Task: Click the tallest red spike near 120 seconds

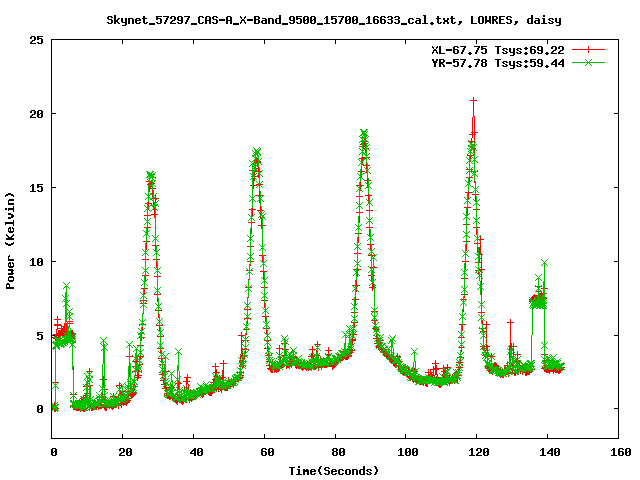Action: click(473, 100)
